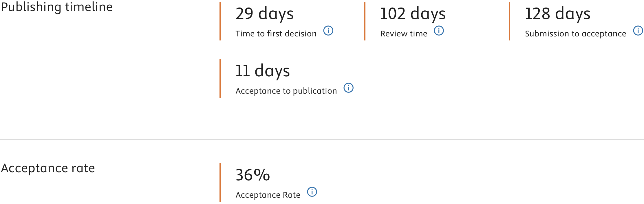Screen dimensions: 644x204
Task: Select the 29 days metric value
Action: (265, 14)
